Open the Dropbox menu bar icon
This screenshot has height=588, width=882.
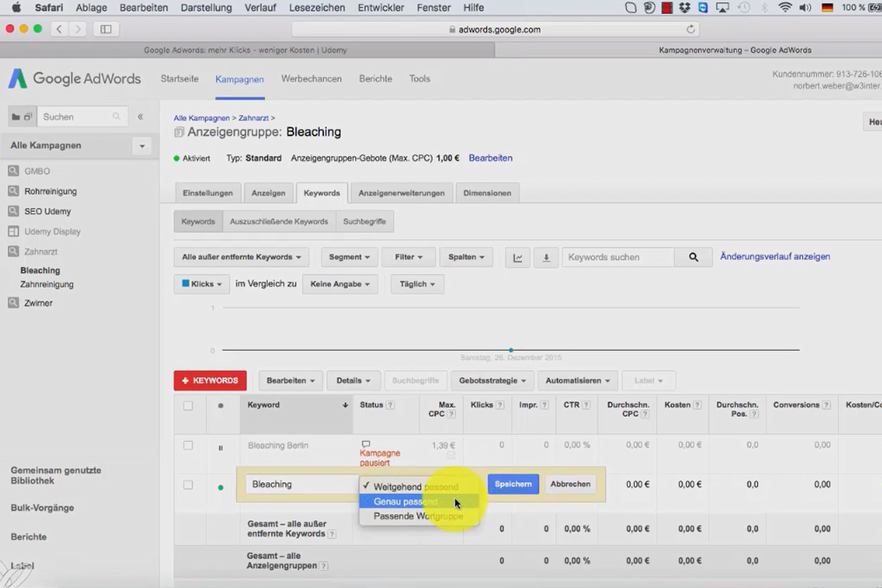point(685,8)
